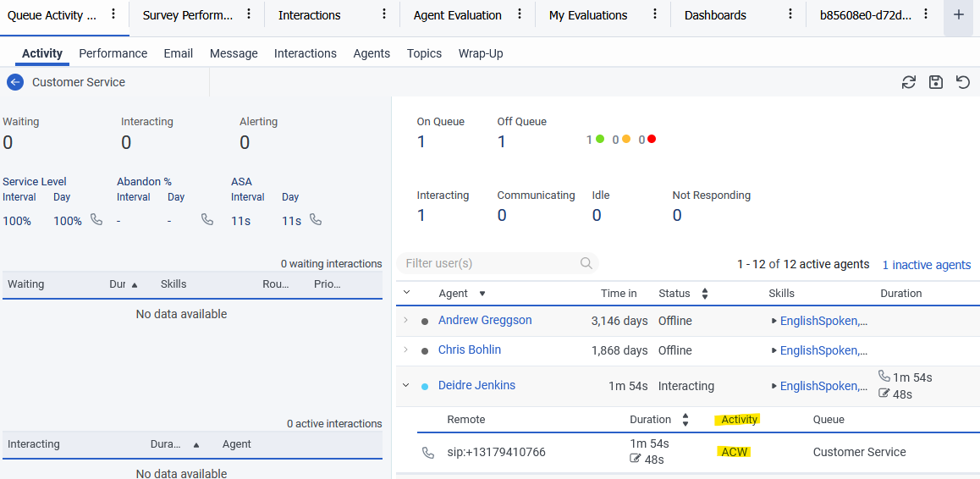Switch to the Performance tab
Viewport: 980px width, 479px height.
click(113, 53)
